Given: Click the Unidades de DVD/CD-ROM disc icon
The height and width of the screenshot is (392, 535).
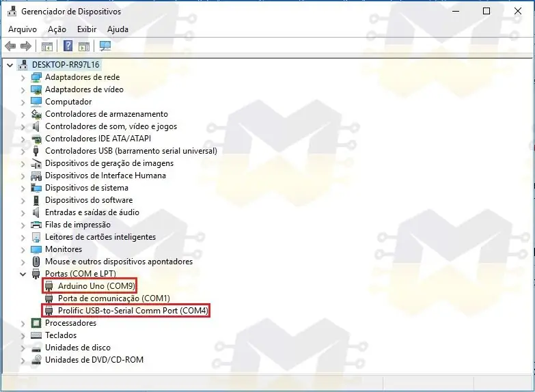Looking at the screenshot, I should [36, 360].
